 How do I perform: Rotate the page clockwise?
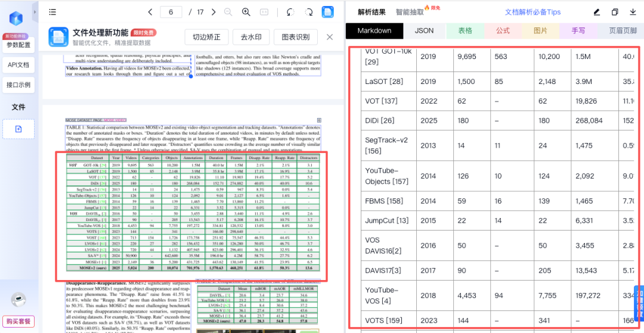tap(309, 12)
